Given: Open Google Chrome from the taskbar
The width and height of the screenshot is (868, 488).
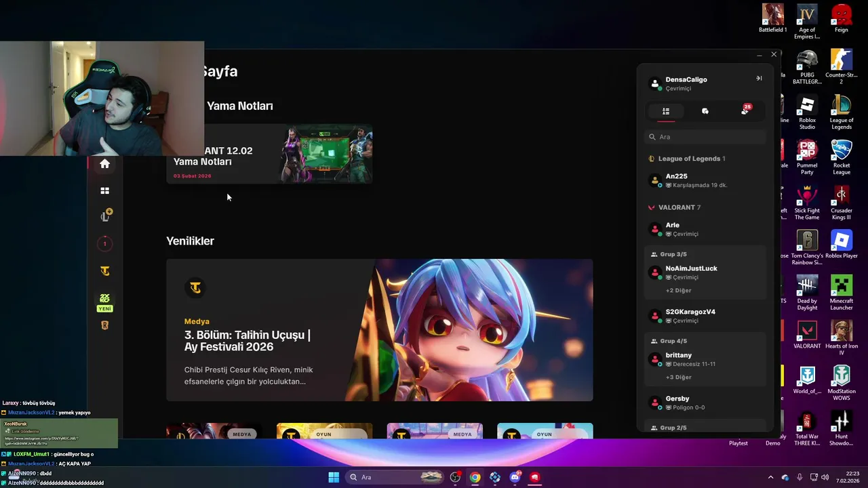Looking at the screenshot, I should [x=475, y=477].
